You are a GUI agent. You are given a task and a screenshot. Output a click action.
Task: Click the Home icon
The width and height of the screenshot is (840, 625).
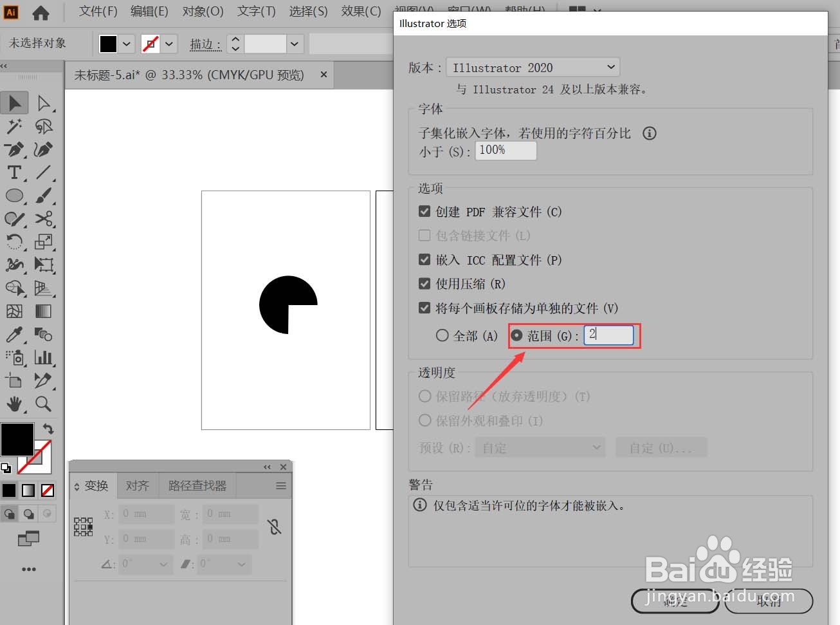[x=41, y=12]
